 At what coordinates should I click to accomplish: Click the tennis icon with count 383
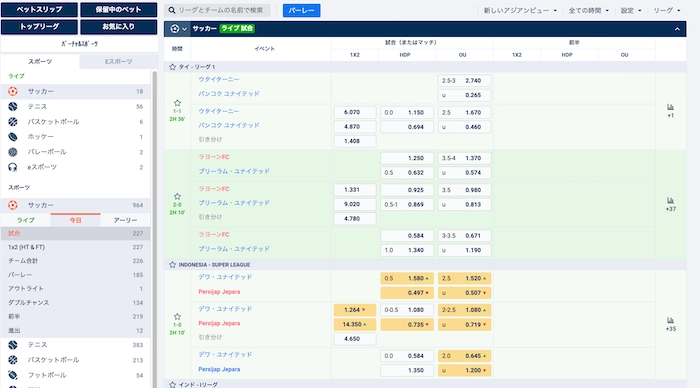click(x=13, y=345)
